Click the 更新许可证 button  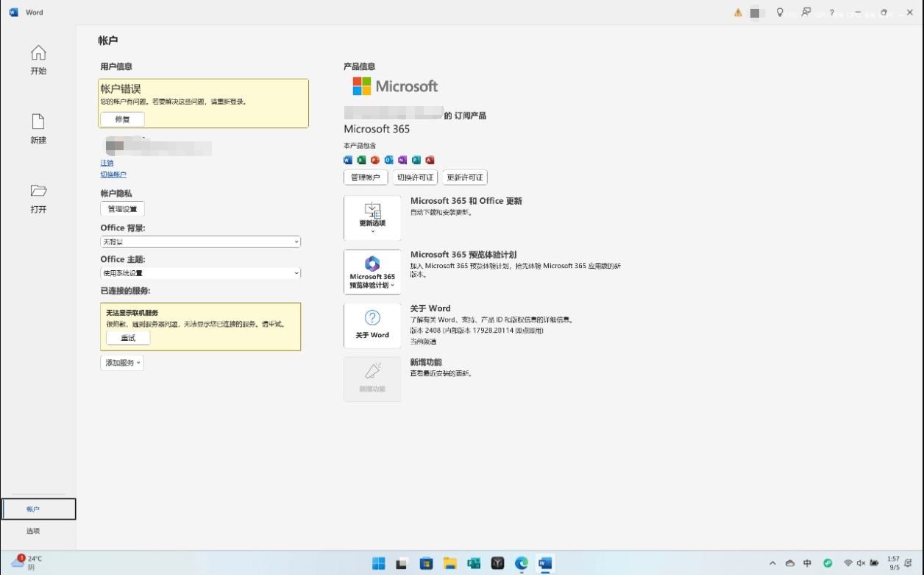465,177
